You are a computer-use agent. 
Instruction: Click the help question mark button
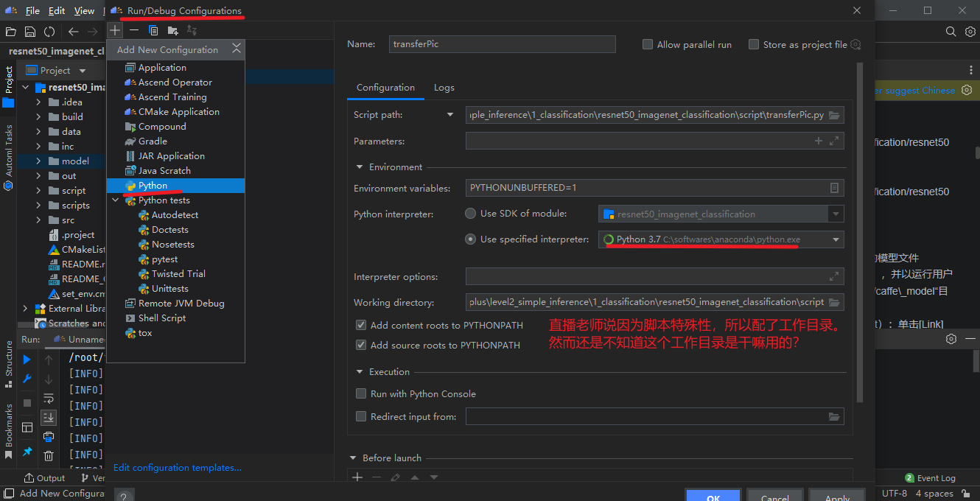123,496
